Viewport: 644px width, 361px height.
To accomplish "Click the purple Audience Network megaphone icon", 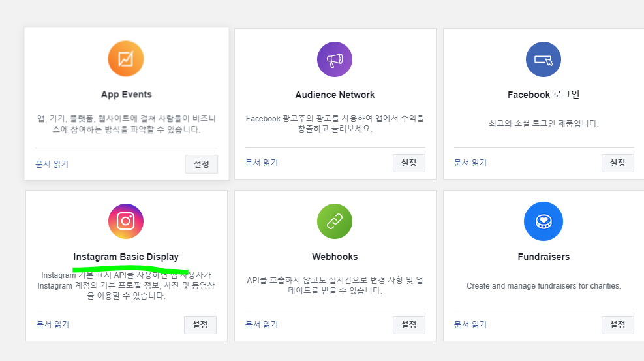I will [335, 59].
